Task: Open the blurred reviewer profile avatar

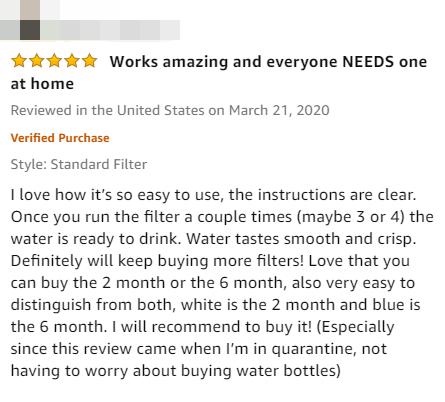Action: (x=30, y=20)
